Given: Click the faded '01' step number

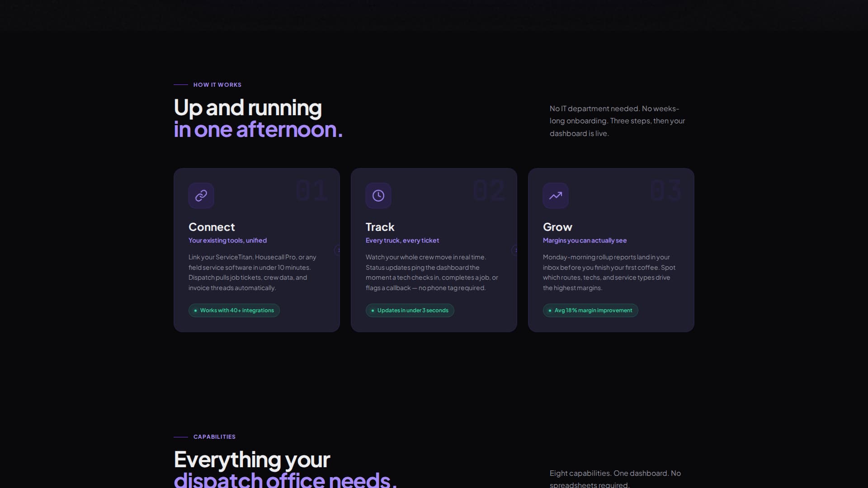Looking at the screenshot, I should 311,190.
